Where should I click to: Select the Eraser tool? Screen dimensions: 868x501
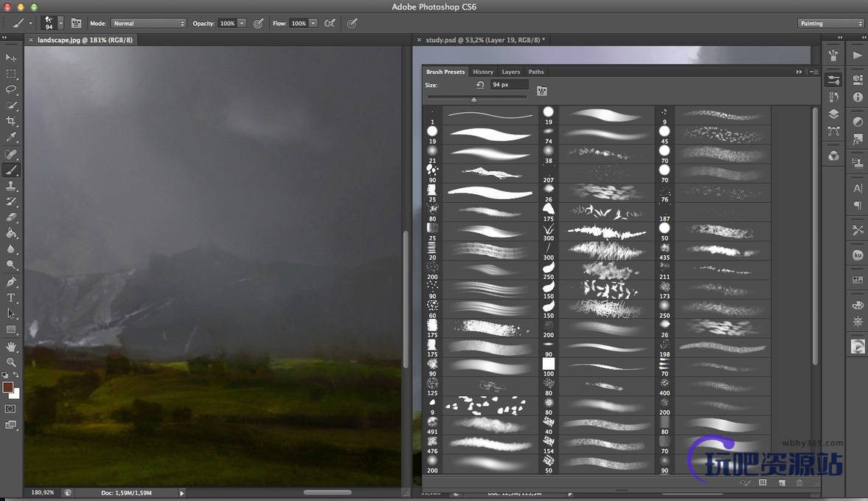[x=11, y=217]
